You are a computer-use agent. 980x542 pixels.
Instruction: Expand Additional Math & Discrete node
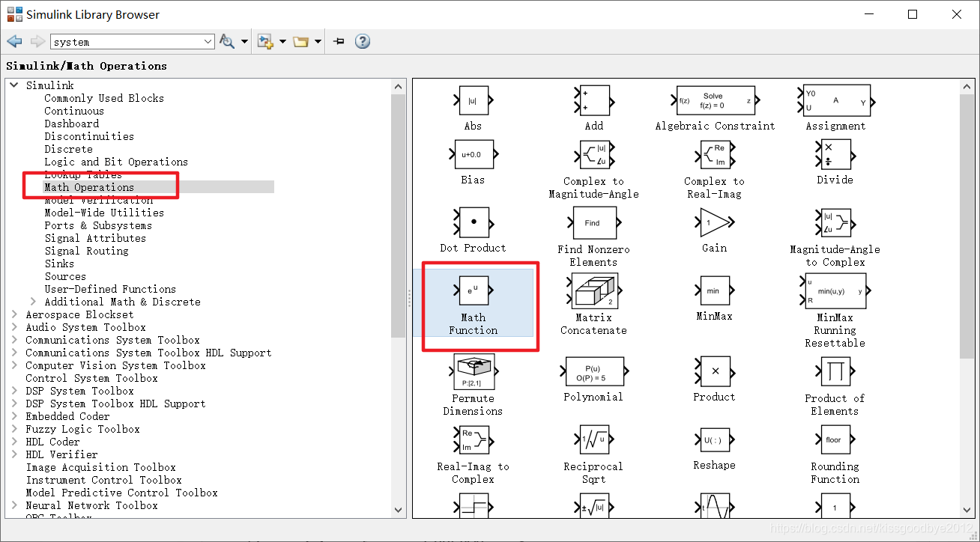33,302
